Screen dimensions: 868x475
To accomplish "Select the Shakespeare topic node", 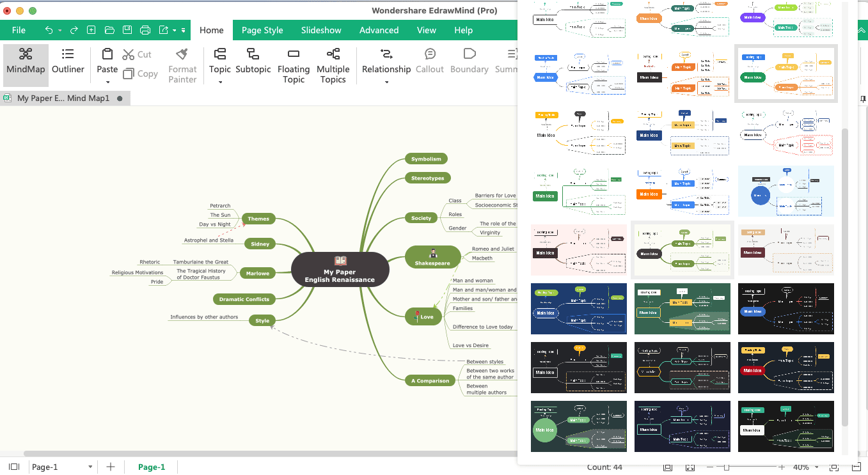I will coord(432,257).
